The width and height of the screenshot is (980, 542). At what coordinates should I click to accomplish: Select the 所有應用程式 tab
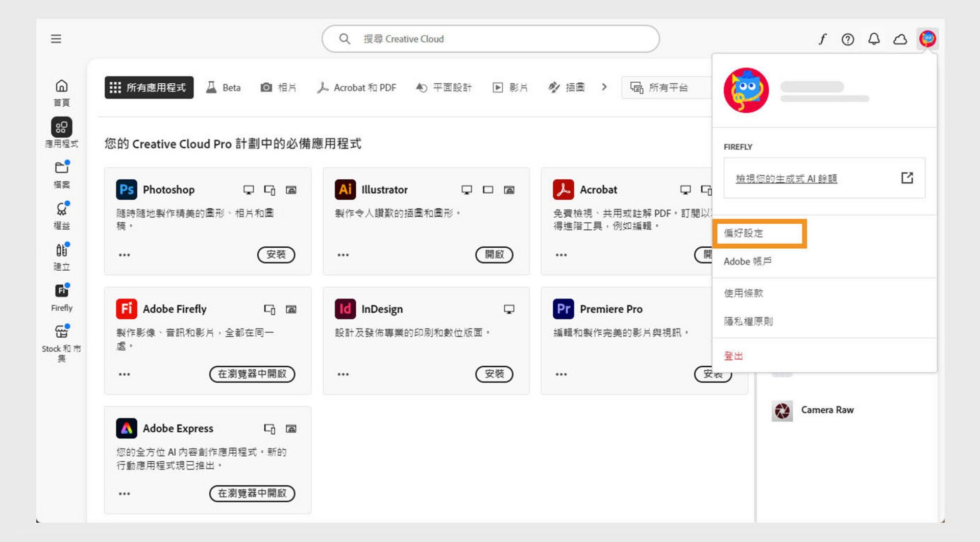click(x=149, y=87)
